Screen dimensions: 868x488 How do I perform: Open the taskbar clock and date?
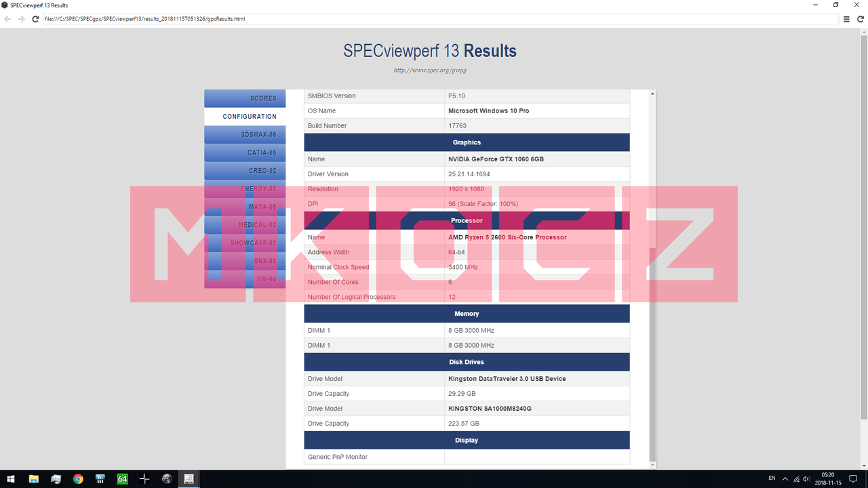(827, 479)
